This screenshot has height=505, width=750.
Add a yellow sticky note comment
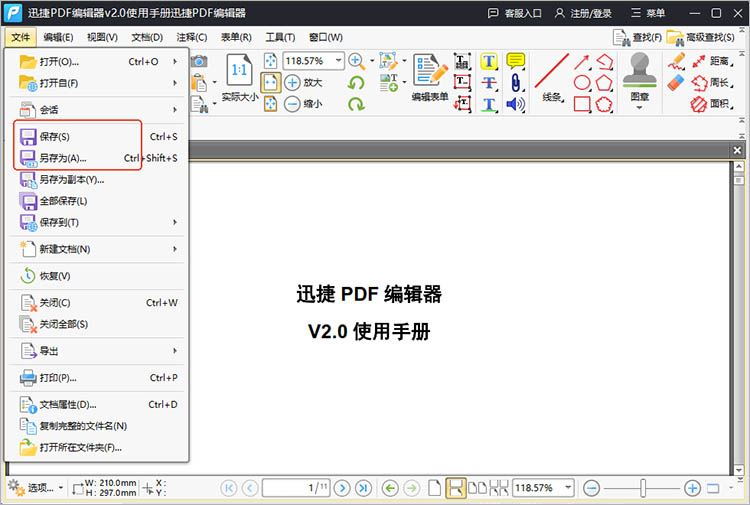(x=515, y=61)
